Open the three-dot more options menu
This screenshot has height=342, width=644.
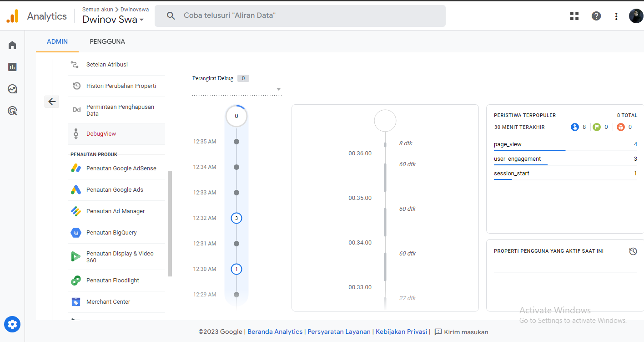click(616, 16)
